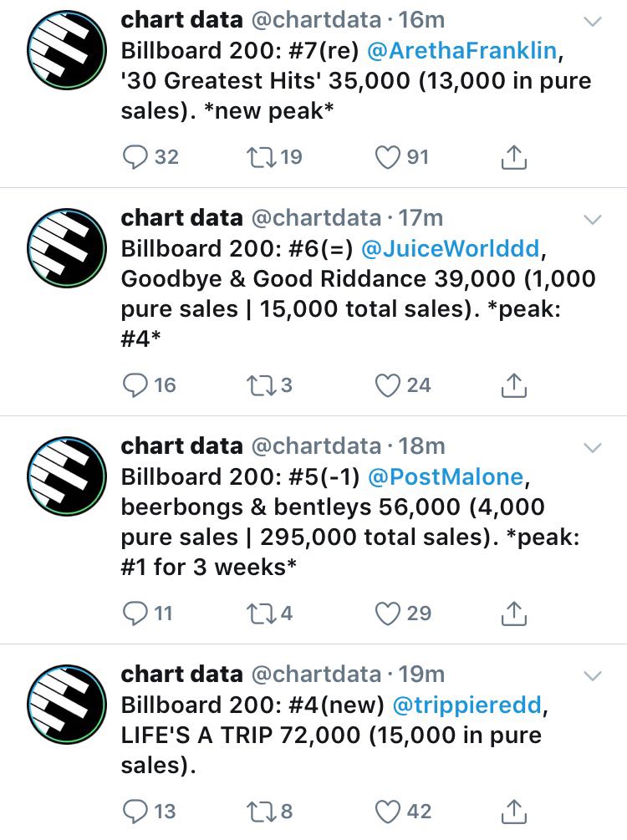Share the trippieredd LIFE'S A TRIP tweet
Screen dimensions: 627x840
tap(514, 811)
